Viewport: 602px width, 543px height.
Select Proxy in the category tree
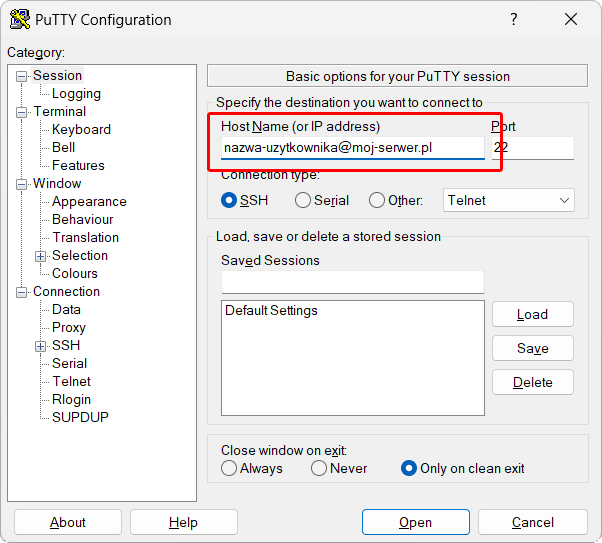[69, 328]
